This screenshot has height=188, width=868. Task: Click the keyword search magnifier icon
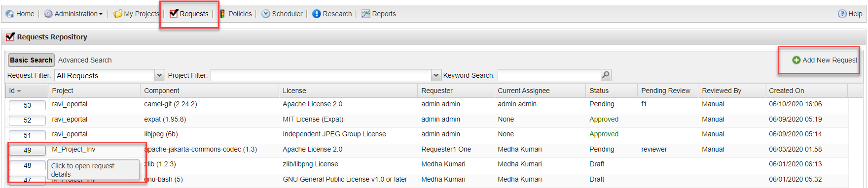pos(606,75)
